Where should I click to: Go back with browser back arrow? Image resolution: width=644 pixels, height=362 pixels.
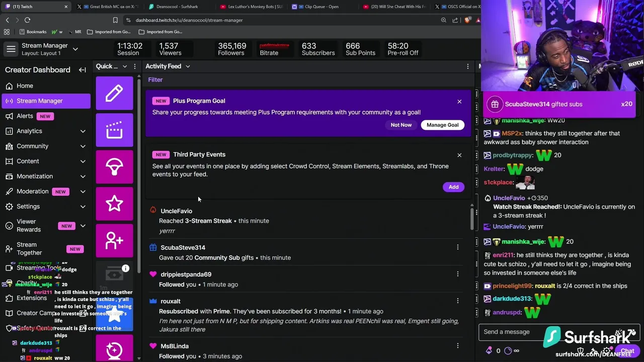pyautogui.click(x=7, y=20)
